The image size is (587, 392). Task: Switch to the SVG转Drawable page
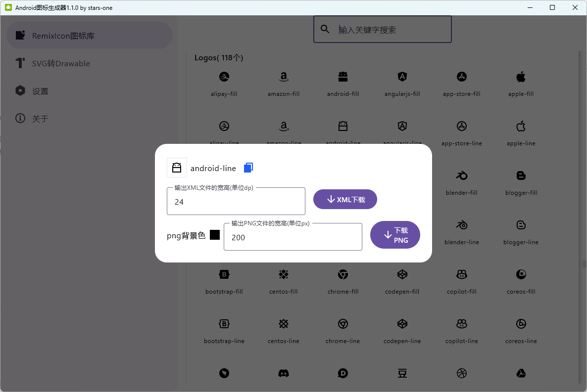point(90,63)
